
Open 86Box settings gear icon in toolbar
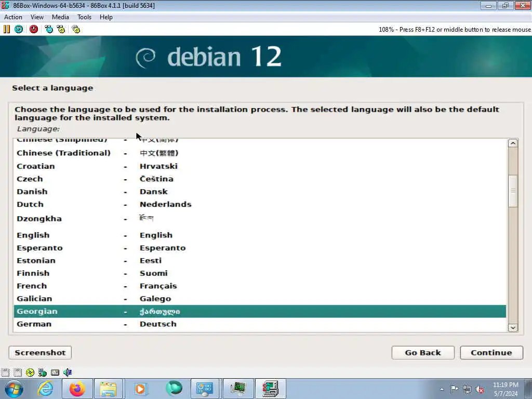point(76,29)
